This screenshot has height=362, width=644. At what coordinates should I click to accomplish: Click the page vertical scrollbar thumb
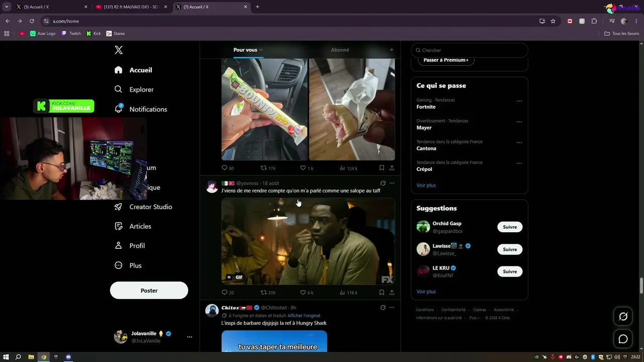[641, 286]
